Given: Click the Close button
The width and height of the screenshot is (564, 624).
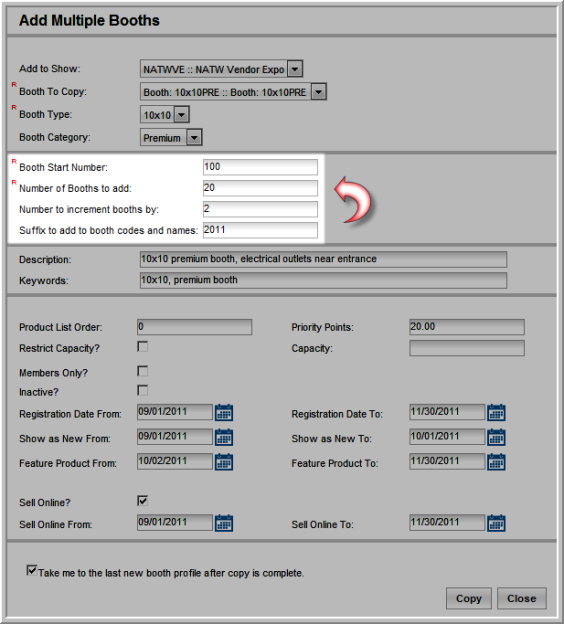Looking at the screenshot, I should pos(521,598).
